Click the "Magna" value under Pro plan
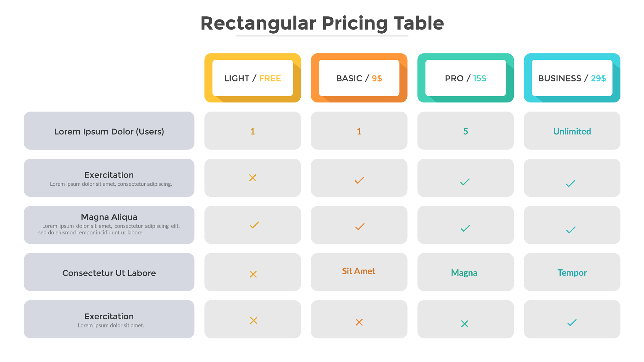The width and height of the screenshot is (644, 362). 464,272
